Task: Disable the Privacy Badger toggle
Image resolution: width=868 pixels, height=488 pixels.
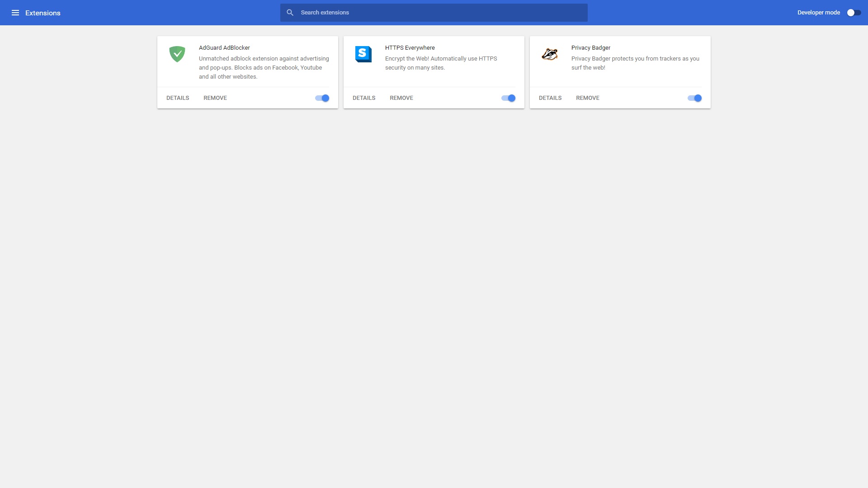Action: [695, 98]
